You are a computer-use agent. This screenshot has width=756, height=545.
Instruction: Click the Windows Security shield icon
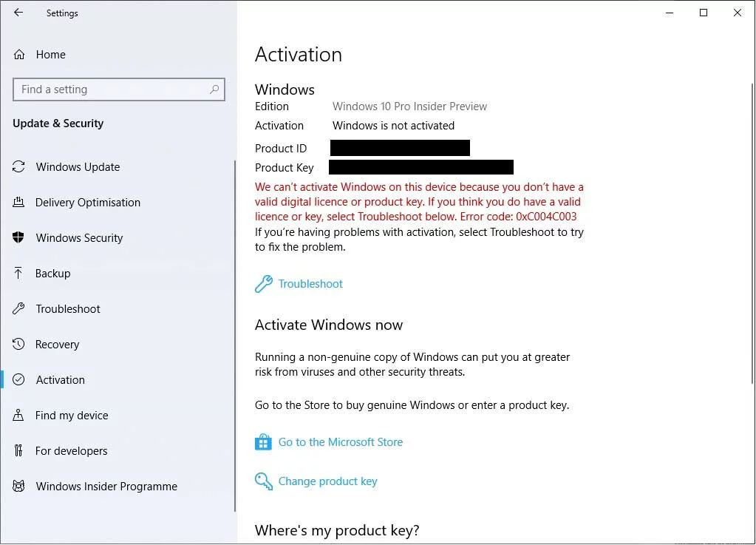tap(18, 238)
